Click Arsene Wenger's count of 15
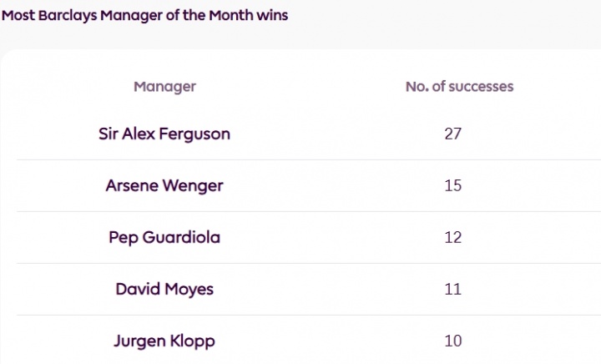The width and height of the screenshot is (601, 364). pos(453,185)
